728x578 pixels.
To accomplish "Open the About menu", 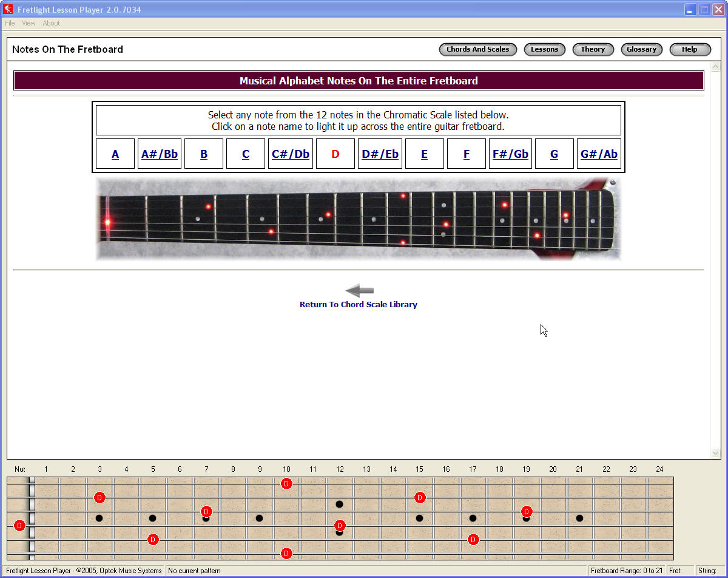I will 51,23.
